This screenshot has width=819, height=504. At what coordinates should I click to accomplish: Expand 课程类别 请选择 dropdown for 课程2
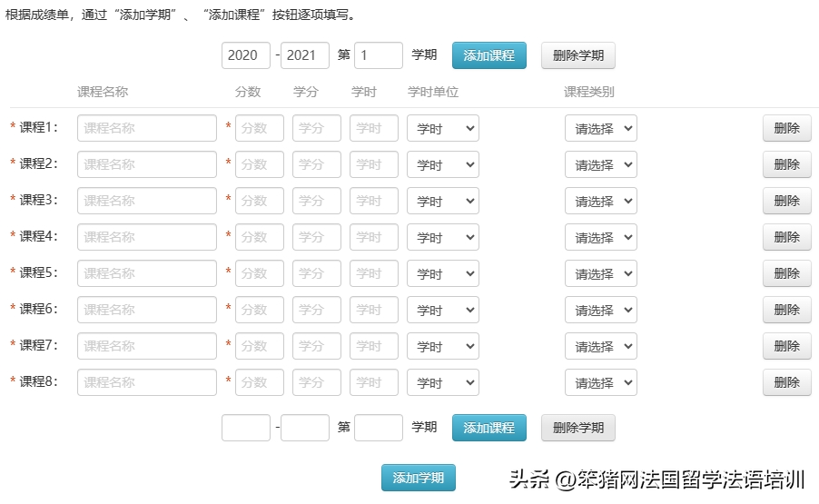[x=600, y=165]
